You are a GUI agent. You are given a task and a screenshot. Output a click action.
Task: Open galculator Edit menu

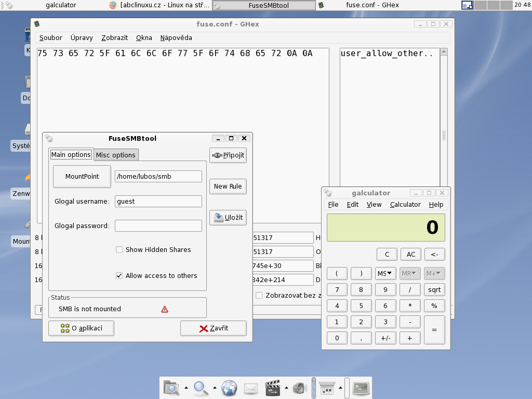click(x=353, y=205)
